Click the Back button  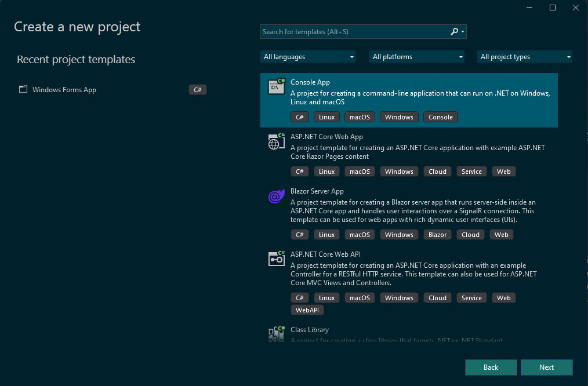click(491, 367)
